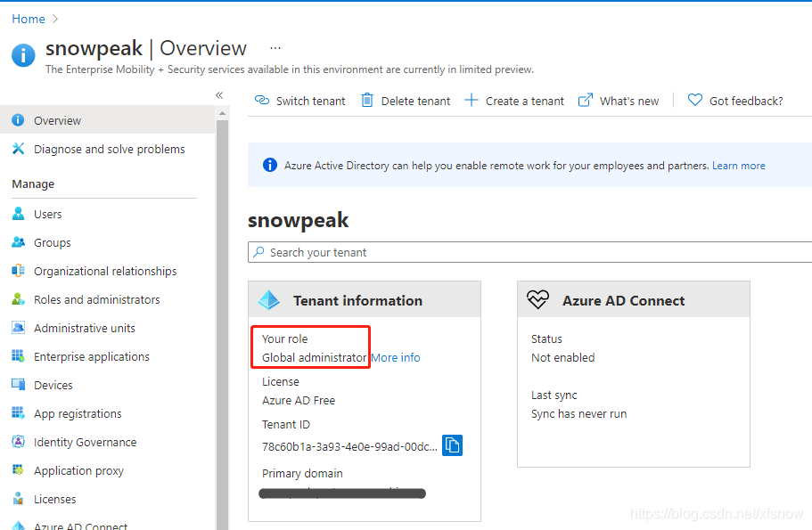
Task: Click the Application proxy icon
Action: click(x=18, y=469)
